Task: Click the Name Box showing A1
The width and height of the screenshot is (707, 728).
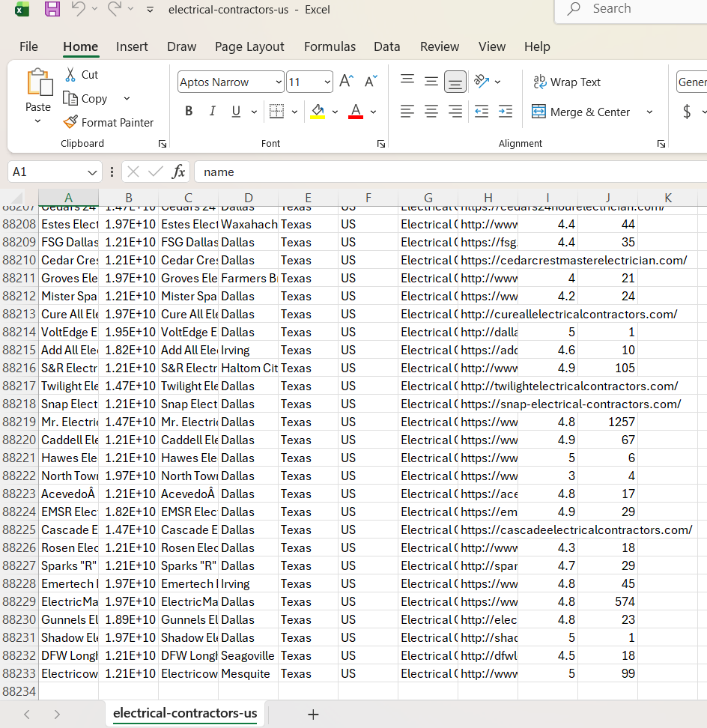Action: click(x=55, y=172)
